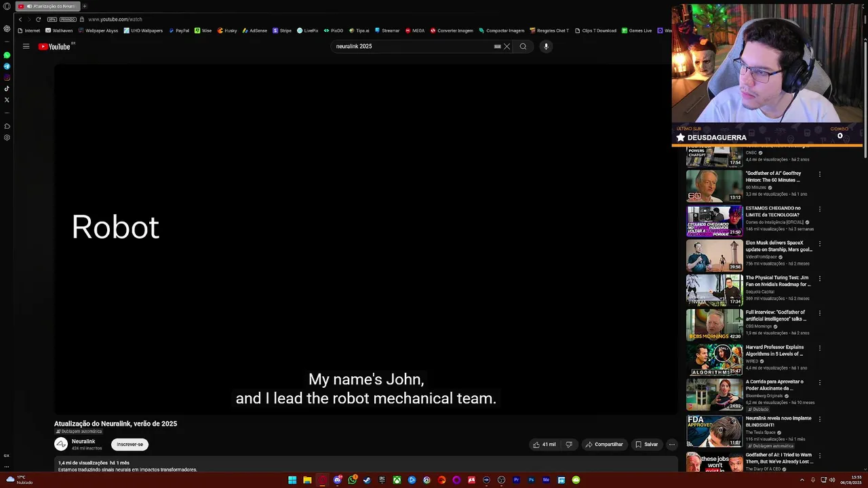Open the PayPal bookmark

179,30
